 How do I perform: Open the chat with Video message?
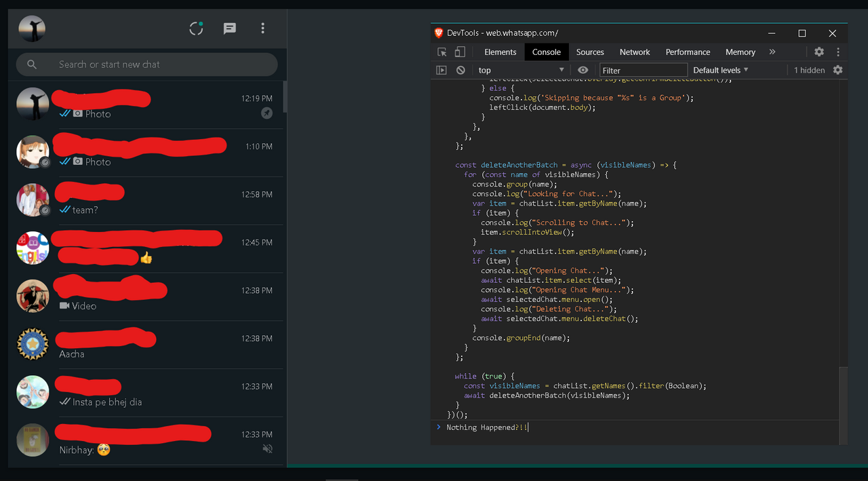pos(145,297)
